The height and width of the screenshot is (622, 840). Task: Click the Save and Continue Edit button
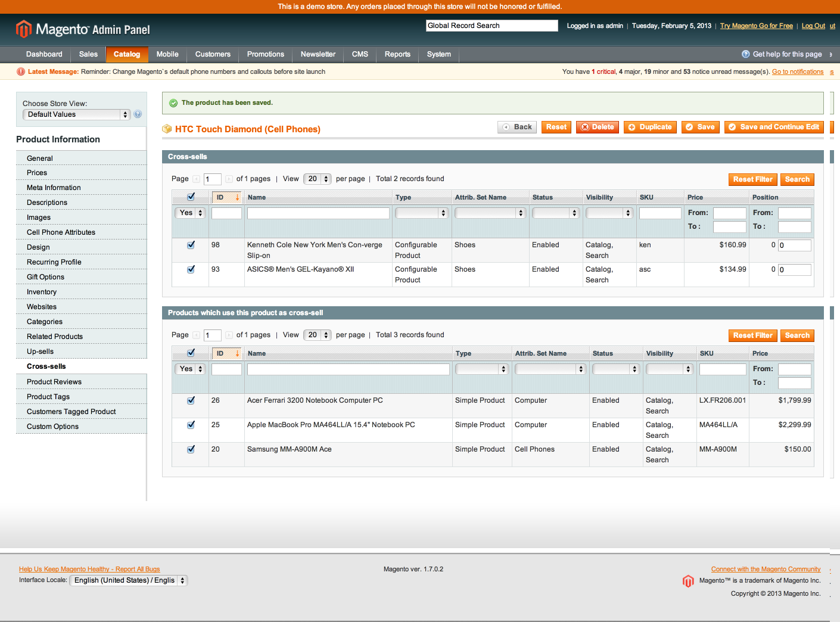[x=774, y=127]
